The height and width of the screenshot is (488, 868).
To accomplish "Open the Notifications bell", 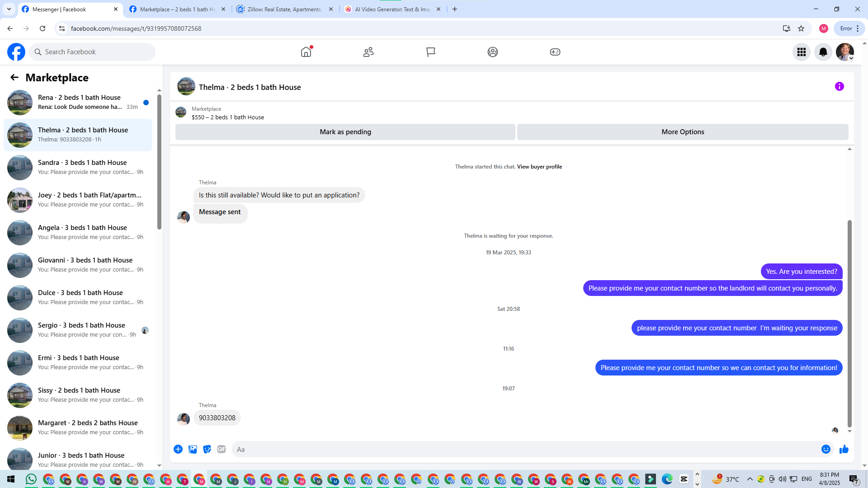I will coord(823,52).
